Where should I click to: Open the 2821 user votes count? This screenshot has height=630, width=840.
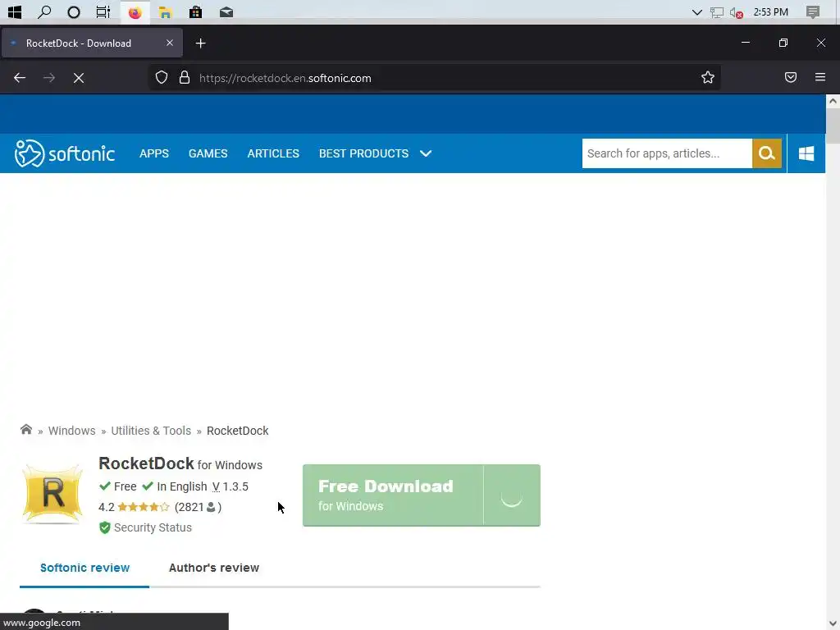[x=198, y=507]
